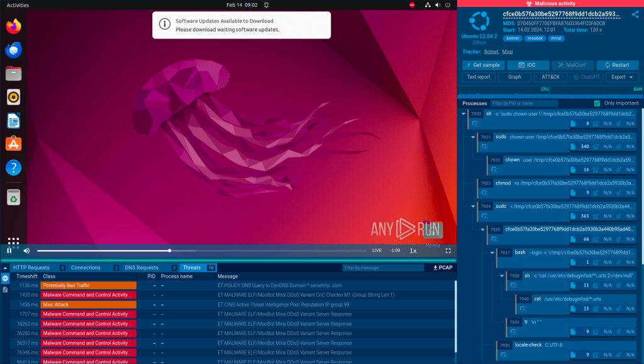
Task: Download the PCAP file
Action: (x=443, y=268)
